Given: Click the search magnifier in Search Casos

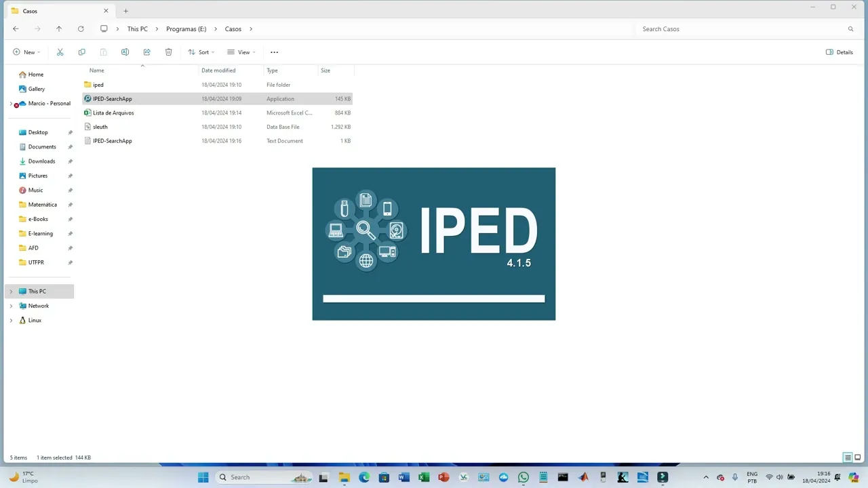Looking at the screenshot, I should pos(850,29).
